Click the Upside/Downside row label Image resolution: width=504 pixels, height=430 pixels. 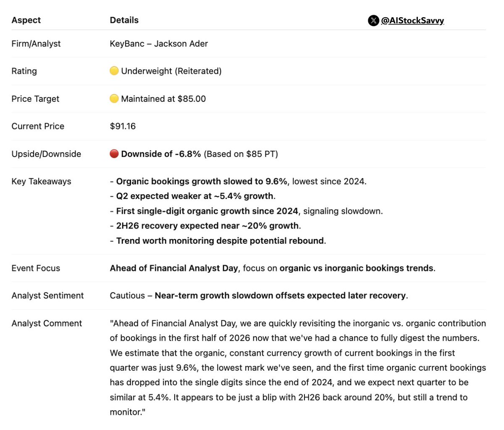point(46,154)
